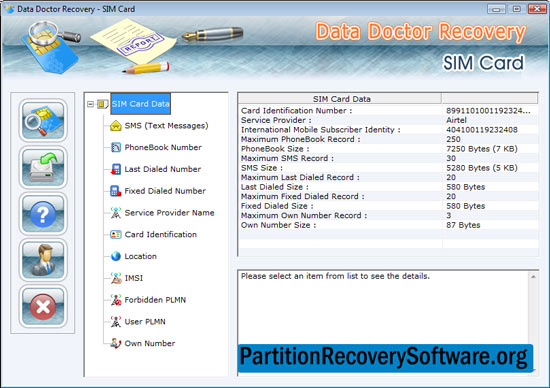Open help with the question mark button
This screenshot has height=388, width=550.
tap(43, 214)
